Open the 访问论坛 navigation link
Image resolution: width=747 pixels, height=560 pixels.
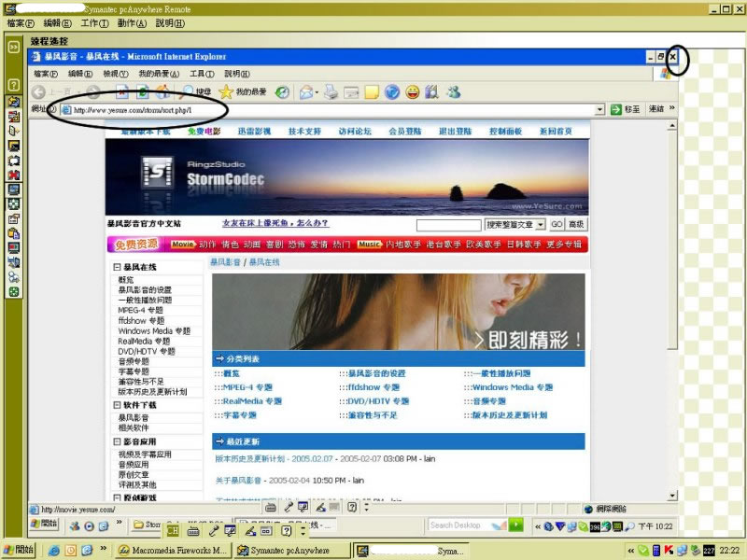355,132
